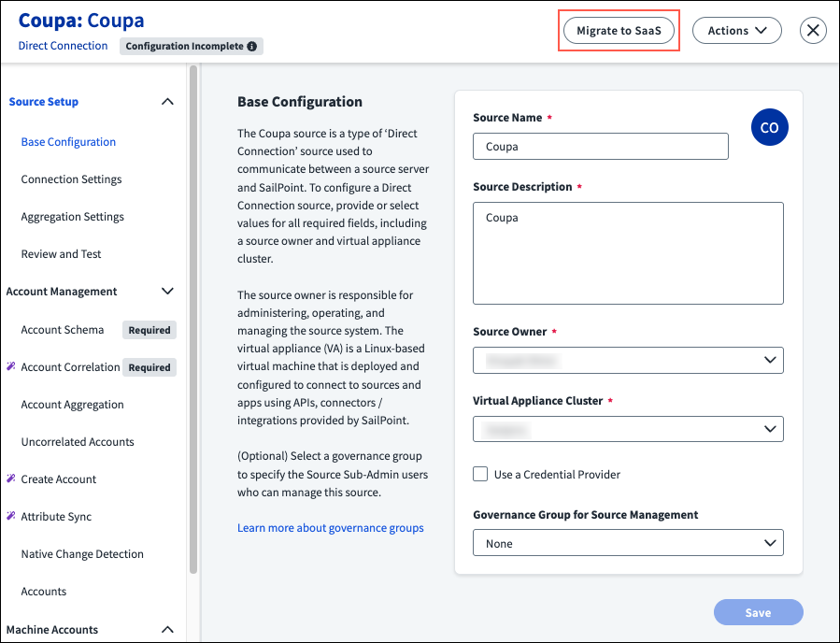The width and height of the screenshot is (840, 643).
Task: Open the Virtual Appliance Cluster dropdown
Action: click(x=628, y=429)
